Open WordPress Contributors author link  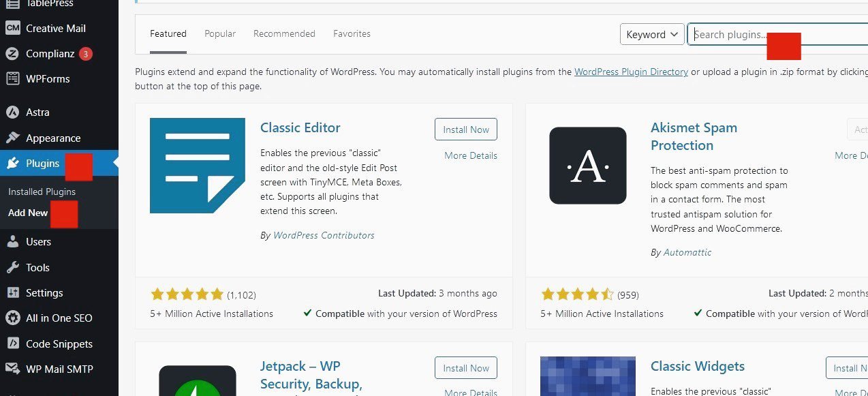[x=324, y=235]
